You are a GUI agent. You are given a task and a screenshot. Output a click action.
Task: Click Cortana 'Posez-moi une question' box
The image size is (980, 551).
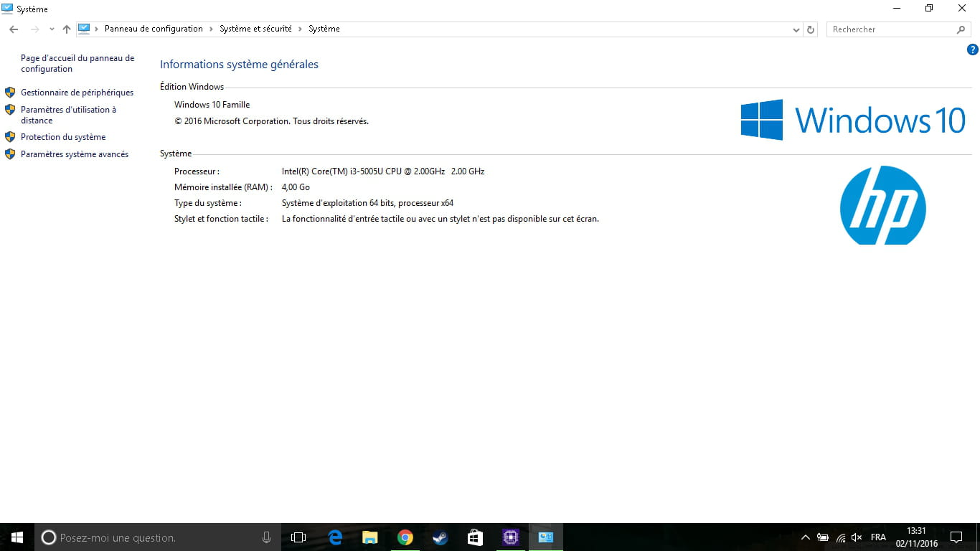click(x=157, y=537)
